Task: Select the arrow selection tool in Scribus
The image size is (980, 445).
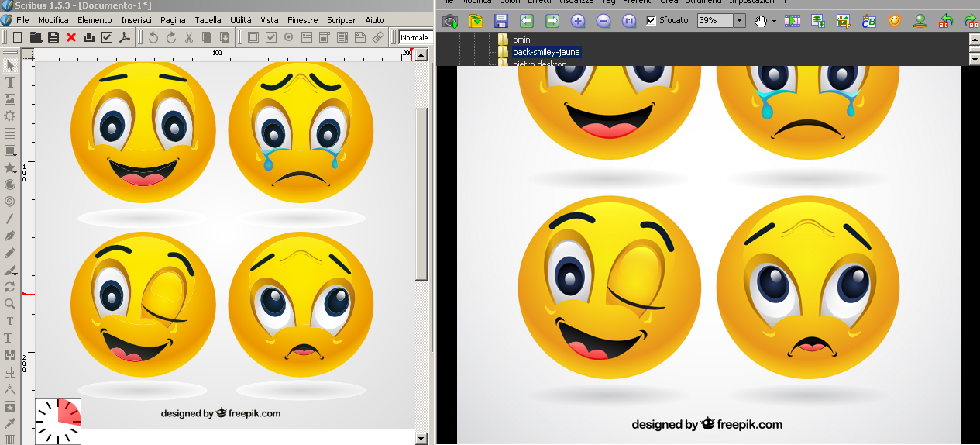Action: 10,66
